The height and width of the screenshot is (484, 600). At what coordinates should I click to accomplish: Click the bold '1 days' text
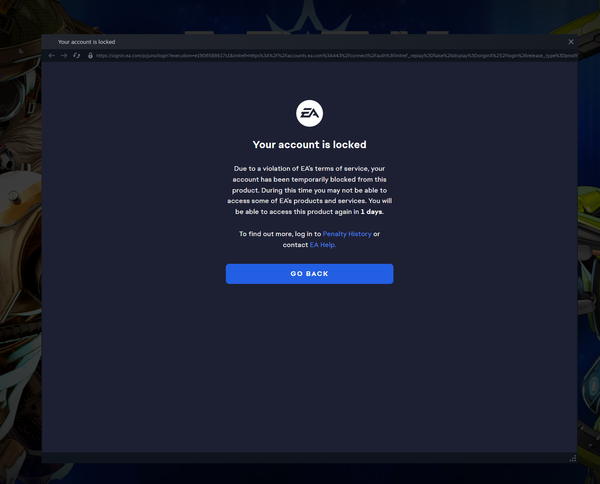pos(371,212)
